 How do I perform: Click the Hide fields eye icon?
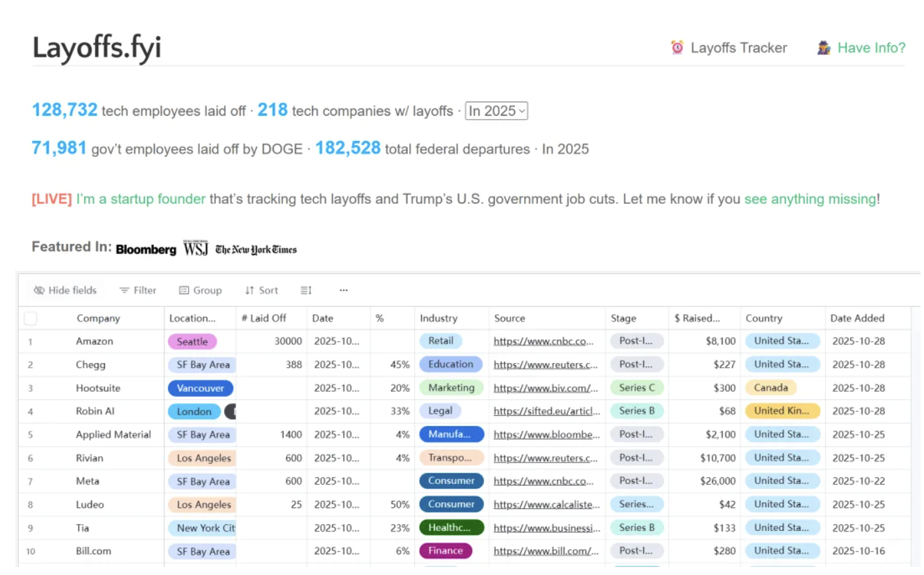39,291
